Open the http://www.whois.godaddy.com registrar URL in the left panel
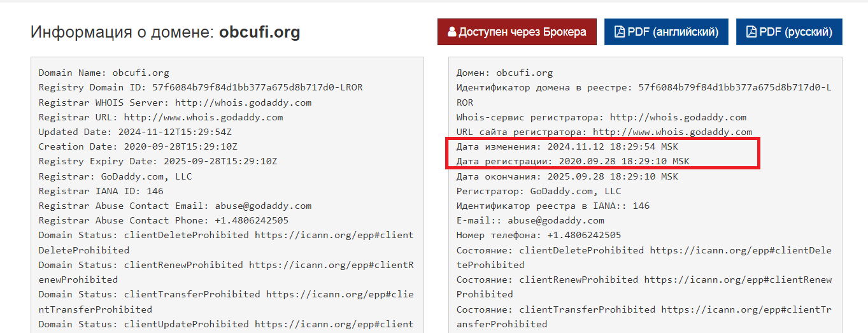868x333 pixels. [204, 117]
